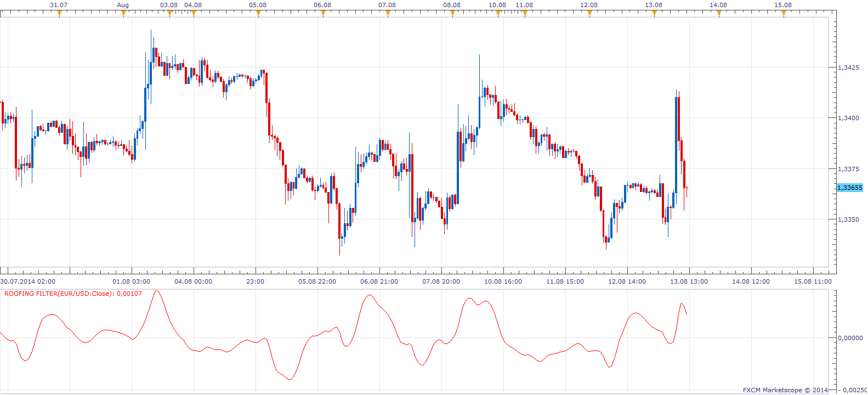The width and height of the screenshot is (868, 395).
Task: Click the orange marker under 14.08
Action: pyautogui.click(x=719, y=14)
